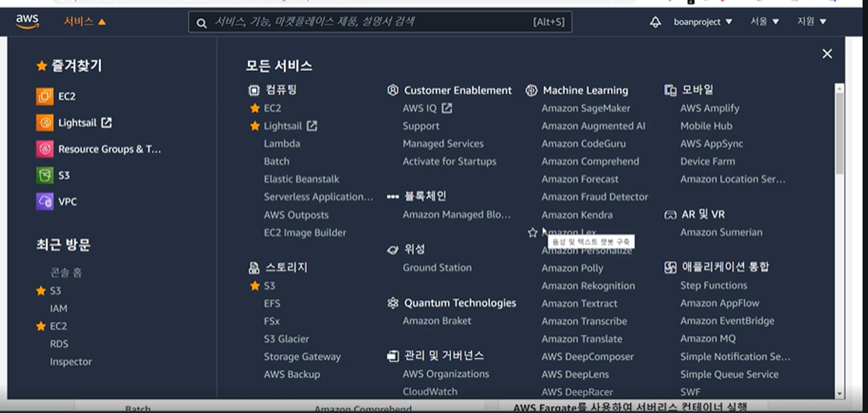868x413 pixels.
Task: Open Ground Station
Action: (437, 267)
